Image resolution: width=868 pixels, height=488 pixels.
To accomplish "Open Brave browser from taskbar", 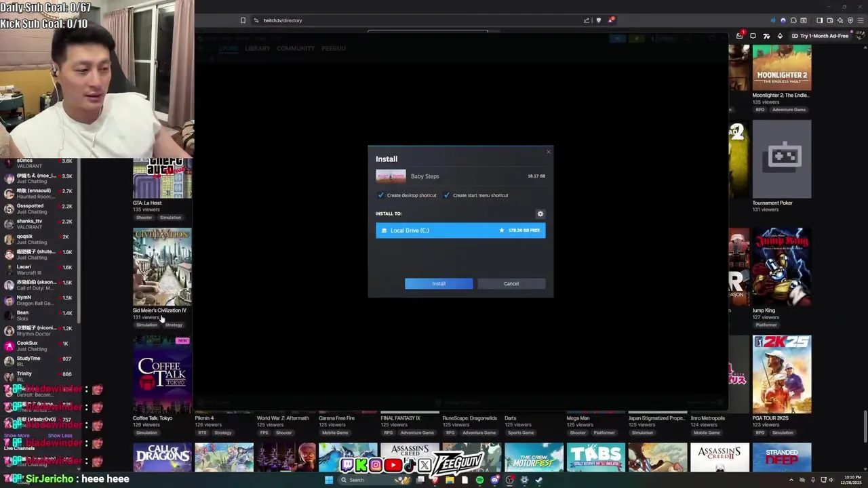I will pos(435,480).
